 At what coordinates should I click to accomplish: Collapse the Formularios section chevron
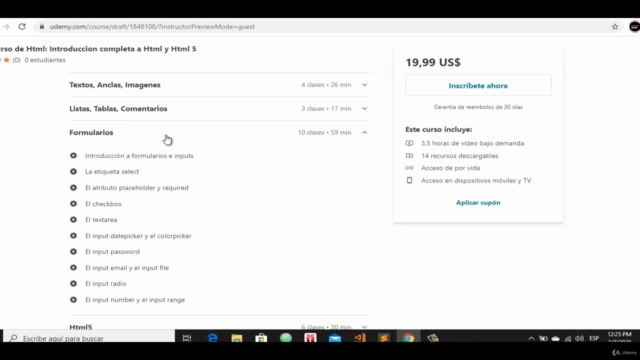click(x=364, y=132)
